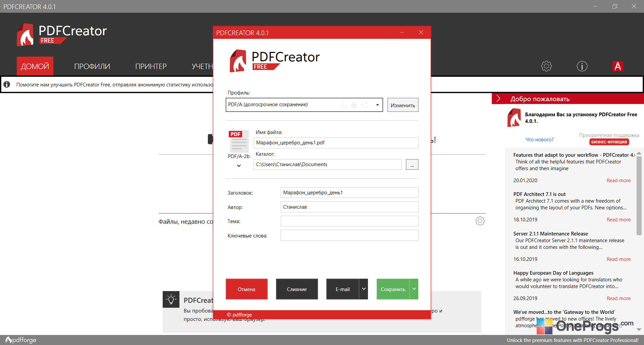Click the date 20.01.2020

[x=525, y=180]
